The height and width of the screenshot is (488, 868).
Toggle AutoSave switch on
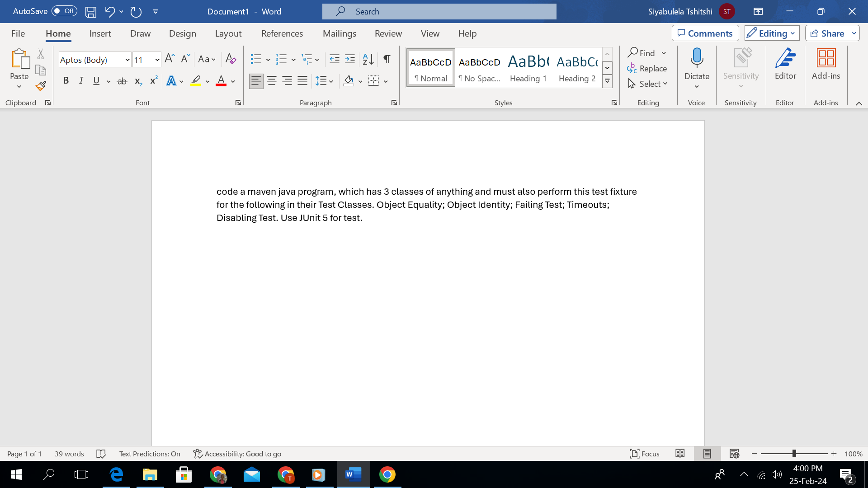click(64, 11)
